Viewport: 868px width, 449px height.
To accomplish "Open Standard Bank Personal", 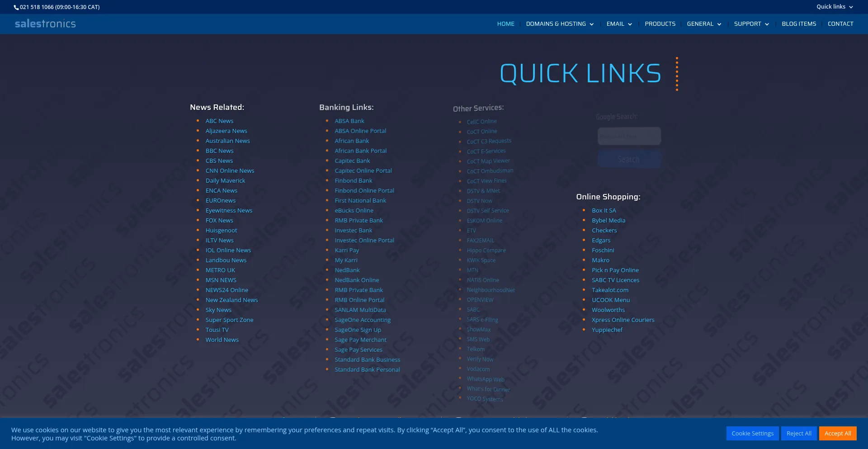I will coord(368,370).
